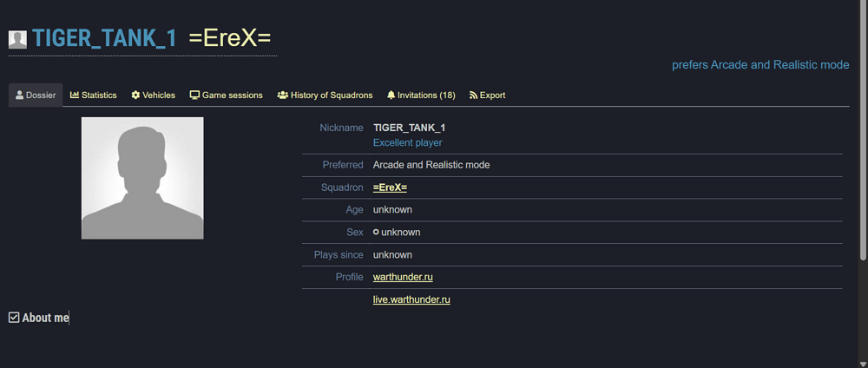868x368 pixels.
Task: Click the large profile avatar placeholder
Action: [142, 178]
